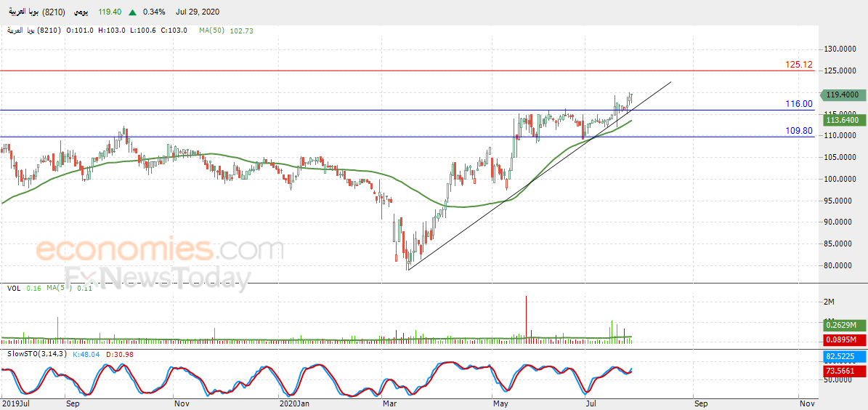Click the H:103.0 high value

111,31
